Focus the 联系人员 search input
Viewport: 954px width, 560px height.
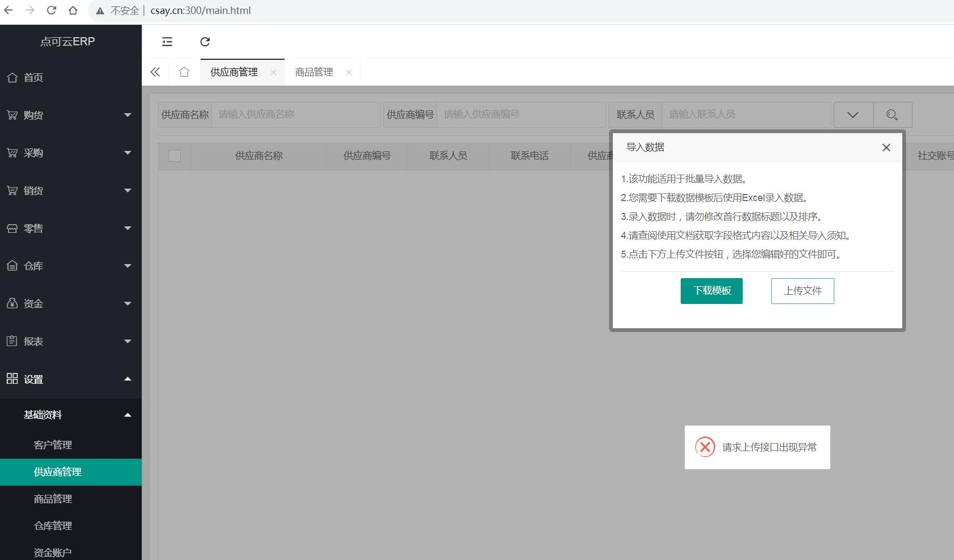point(746,114)
